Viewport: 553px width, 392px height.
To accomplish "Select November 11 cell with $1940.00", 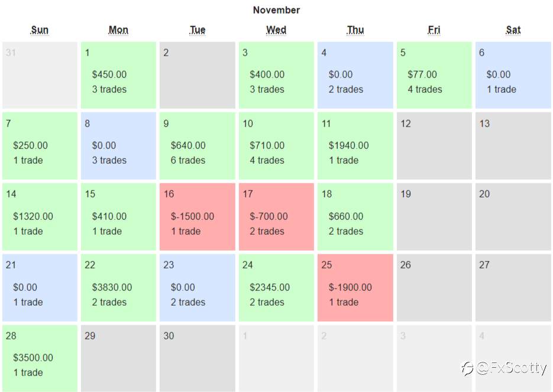I will pos(355,146).
